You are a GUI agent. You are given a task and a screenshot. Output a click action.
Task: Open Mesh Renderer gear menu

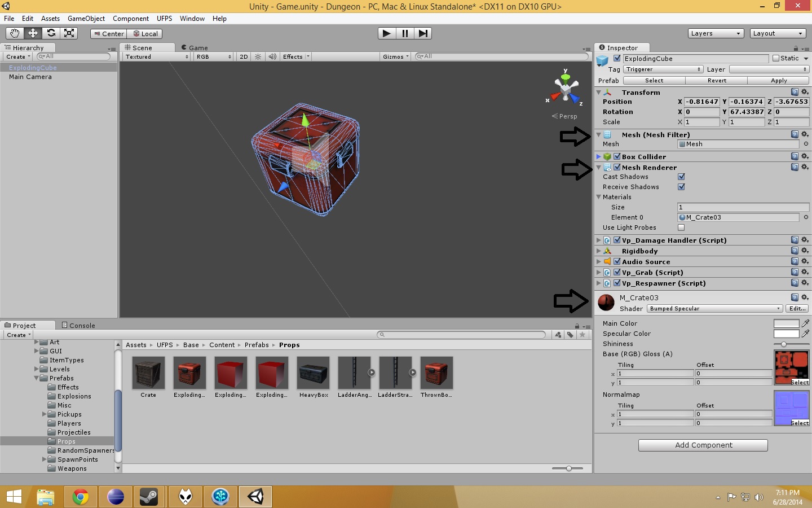point(805,167)
